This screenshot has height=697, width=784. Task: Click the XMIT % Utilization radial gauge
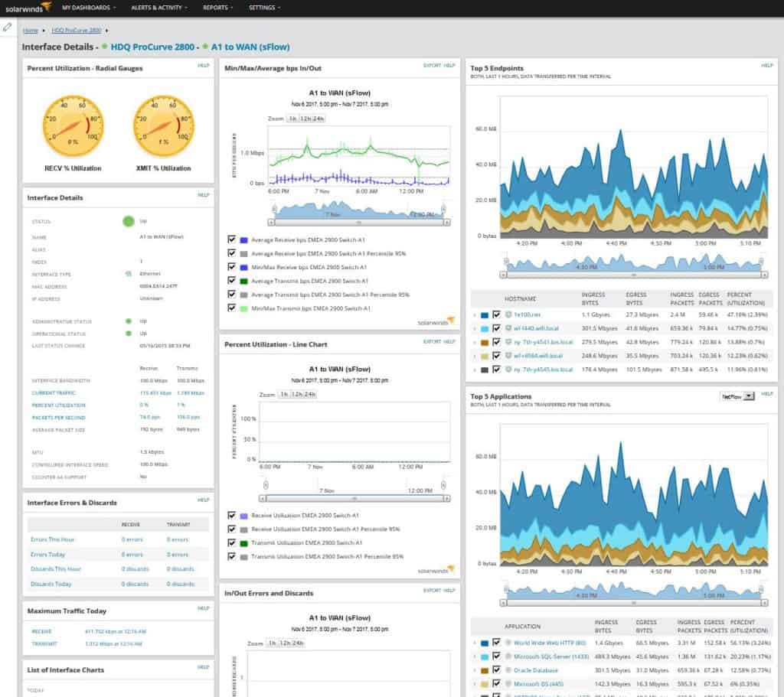point(164,126)
